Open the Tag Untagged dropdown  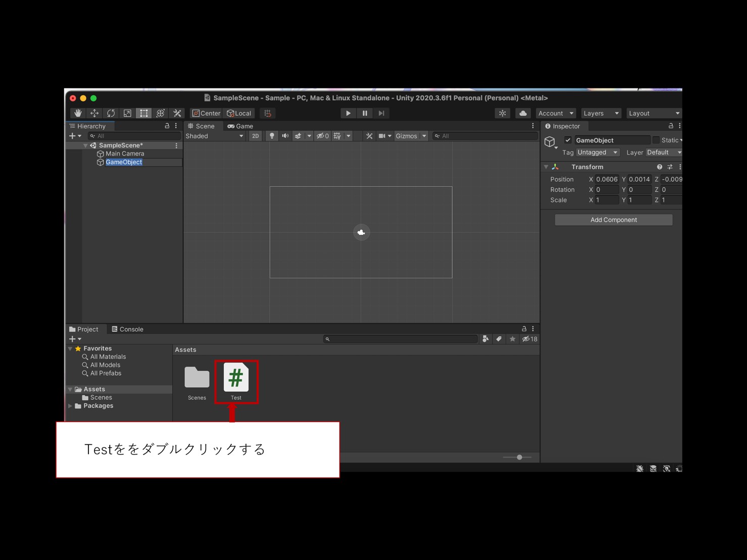(x=598, y=152)
